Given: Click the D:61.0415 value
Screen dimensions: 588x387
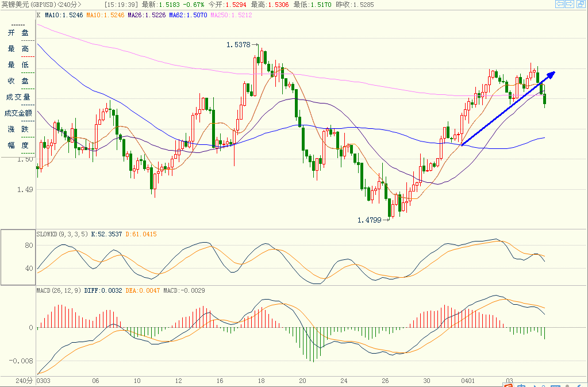Looking at the screenshot, I should [x=141, y=234].
